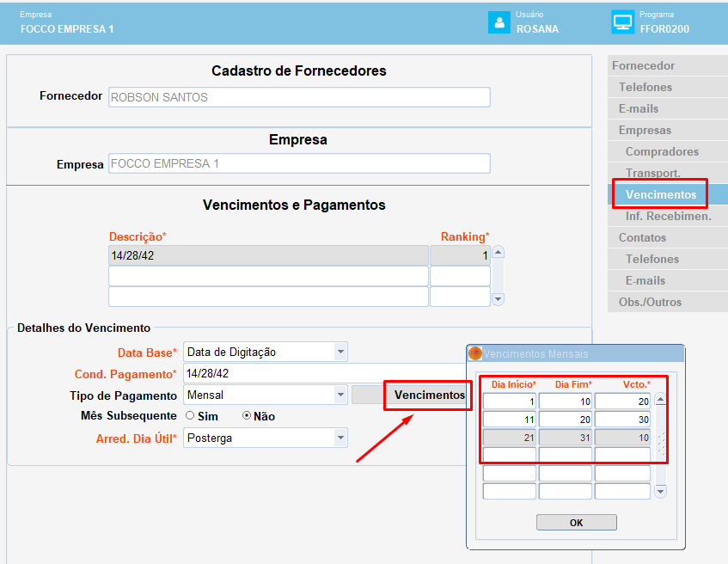Expand the Tipo de Pagamento dropdown
The width and height of the screenshot is (728, 564).
[340, 395]
